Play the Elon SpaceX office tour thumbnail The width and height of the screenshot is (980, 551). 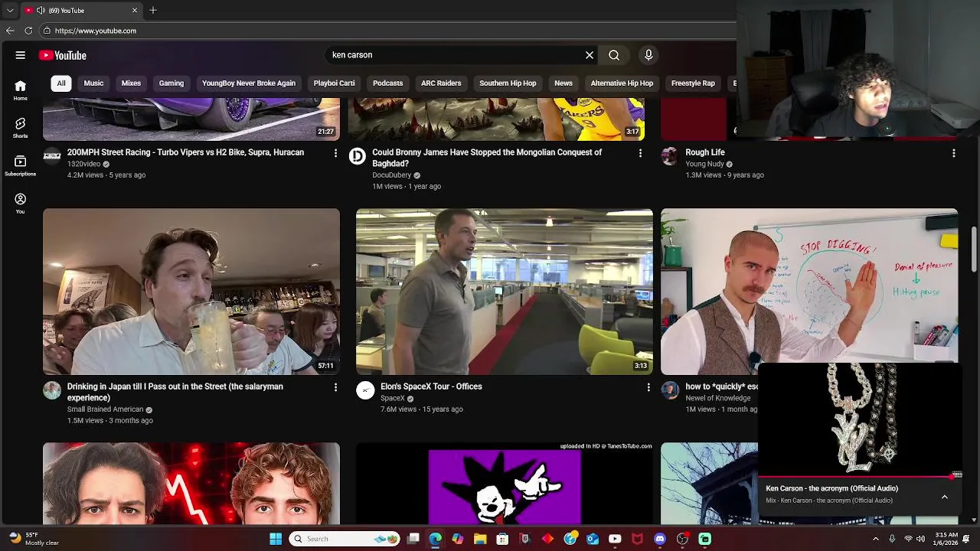(505, 292)
